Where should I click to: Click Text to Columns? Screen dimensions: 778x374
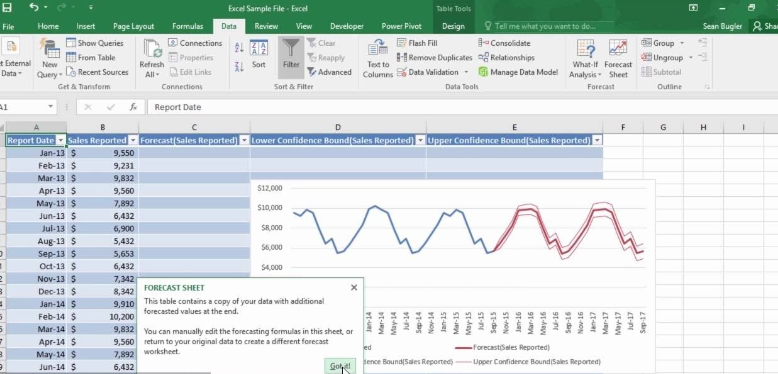378,58
